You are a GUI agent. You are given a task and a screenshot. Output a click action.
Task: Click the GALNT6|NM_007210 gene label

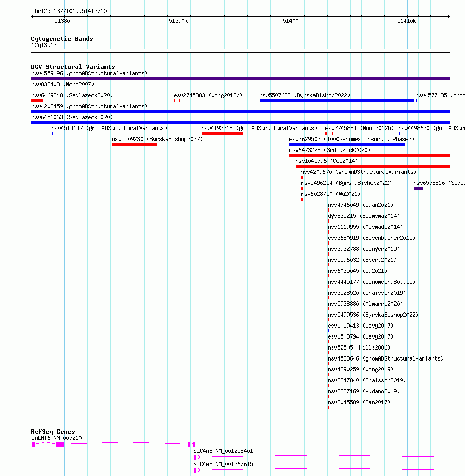pos(56,438)
